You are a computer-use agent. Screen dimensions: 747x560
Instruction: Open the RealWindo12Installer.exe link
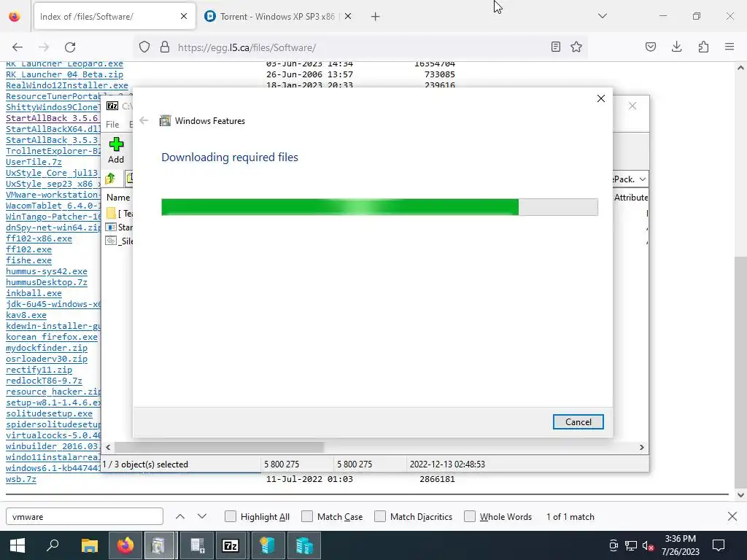coord(66,85)
